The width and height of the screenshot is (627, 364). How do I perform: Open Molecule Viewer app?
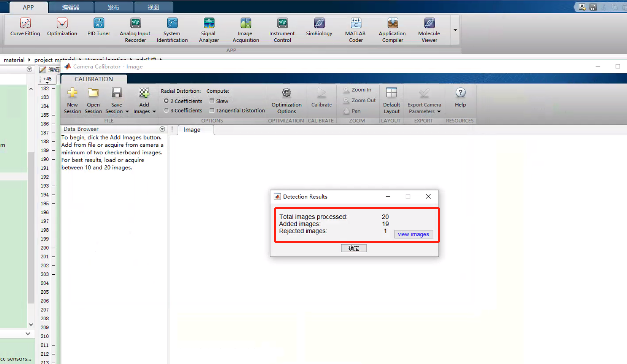429,30
